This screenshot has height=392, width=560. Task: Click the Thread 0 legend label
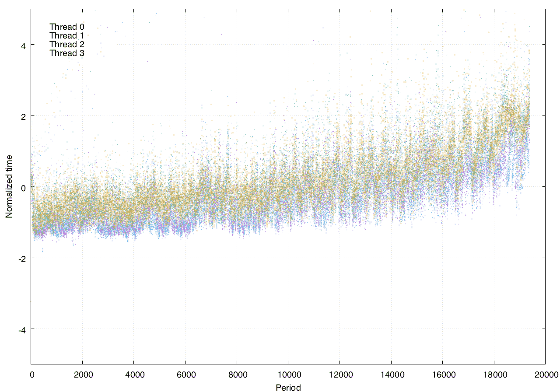(x=67, y=27)
